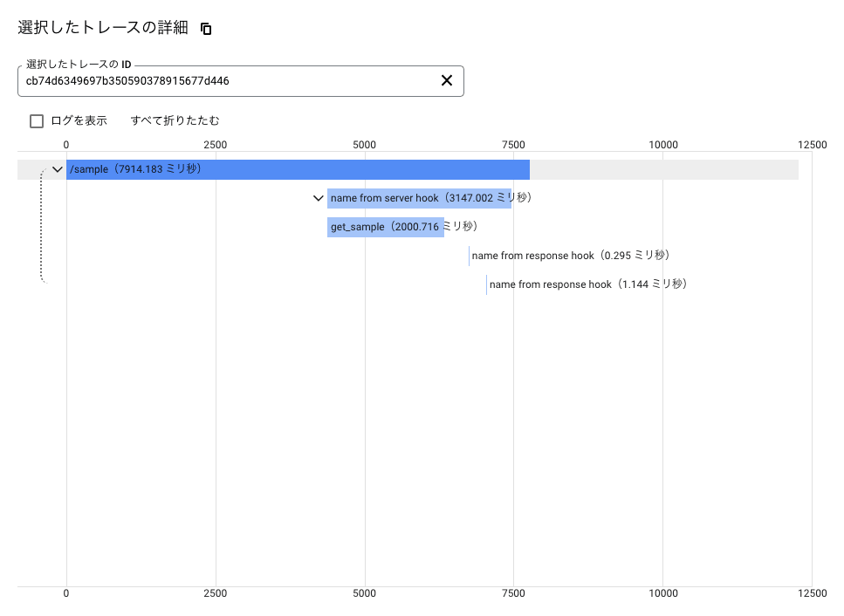
Task: Click the bottom axis label 12500
Action: (813, 593)
